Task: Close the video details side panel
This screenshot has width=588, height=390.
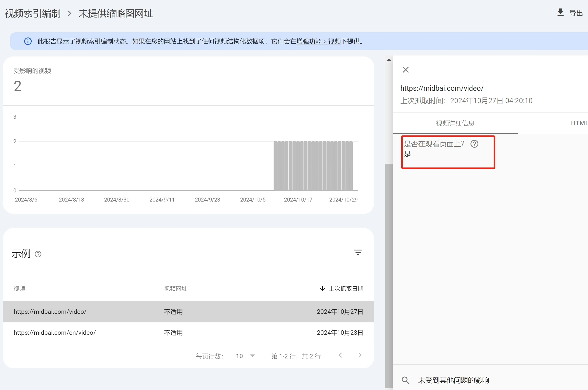Action: pos(406,70)
